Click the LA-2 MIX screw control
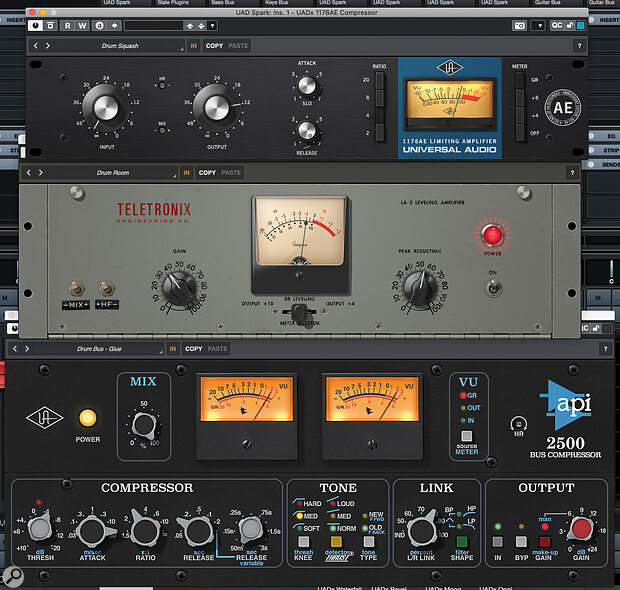 tap(77, 289)
